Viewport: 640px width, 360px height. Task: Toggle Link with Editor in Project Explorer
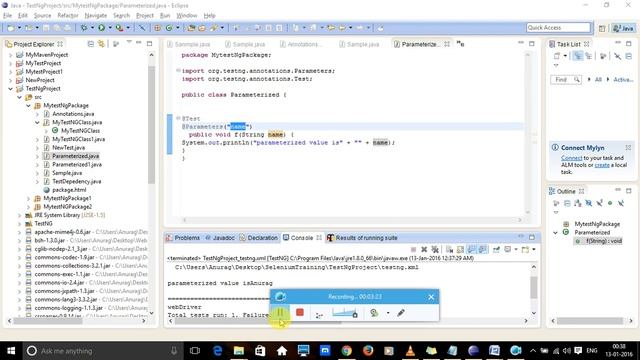point(101,44)
